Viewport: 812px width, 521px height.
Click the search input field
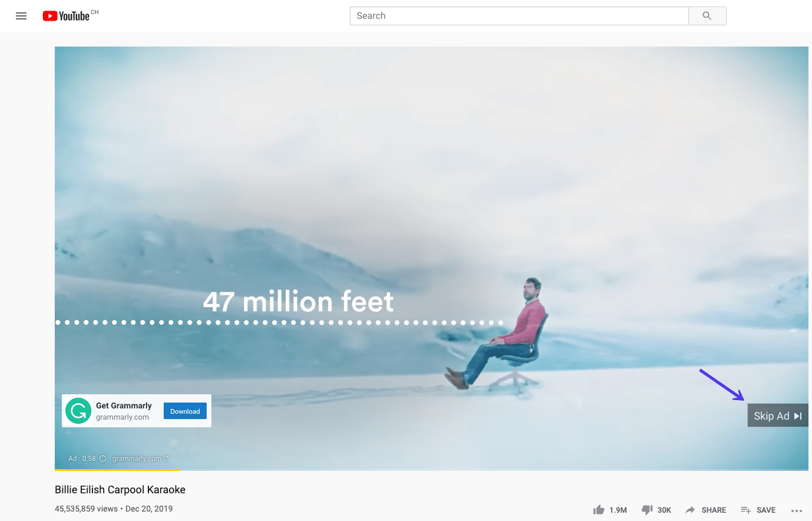click(x=518, y=16)
